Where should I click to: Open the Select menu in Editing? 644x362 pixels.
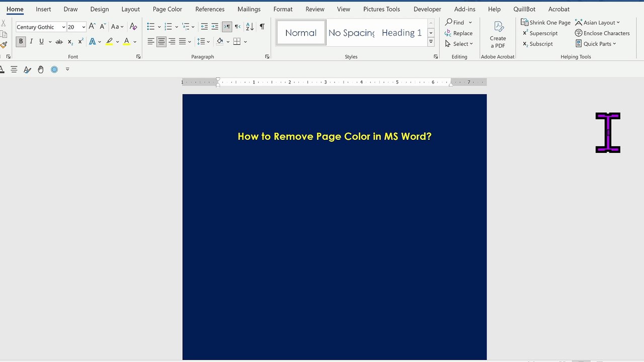[x=459, y=44]
